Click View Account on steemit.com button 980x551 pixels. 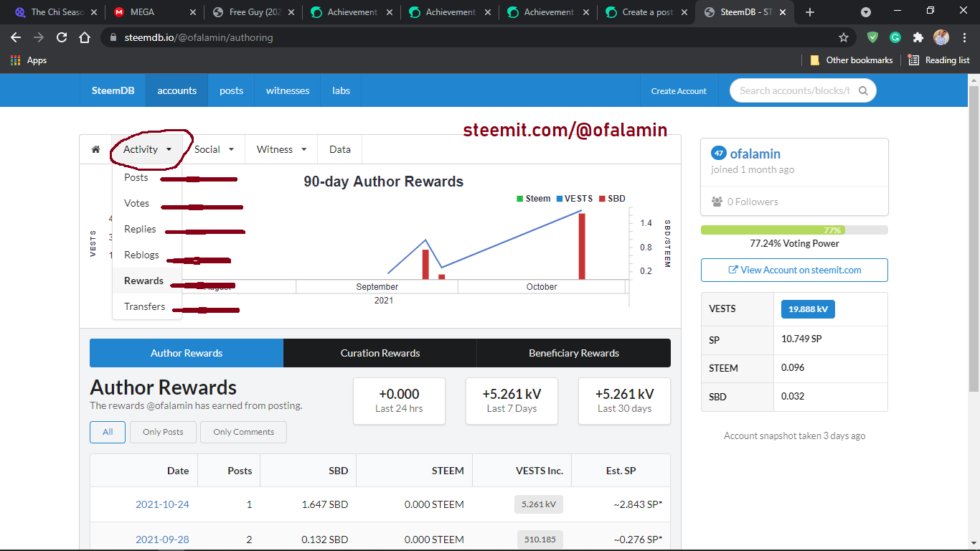794,270
